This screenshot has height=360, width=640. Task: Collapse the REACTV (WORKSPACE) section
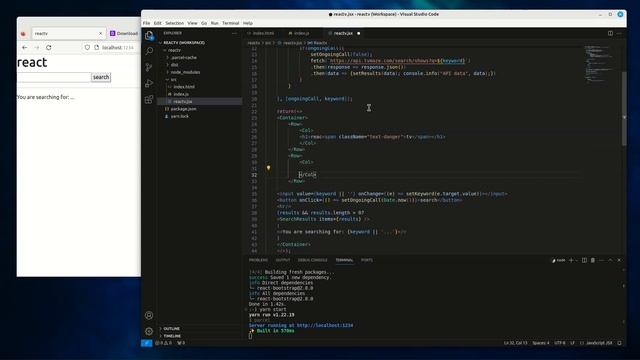pos(184,42)
